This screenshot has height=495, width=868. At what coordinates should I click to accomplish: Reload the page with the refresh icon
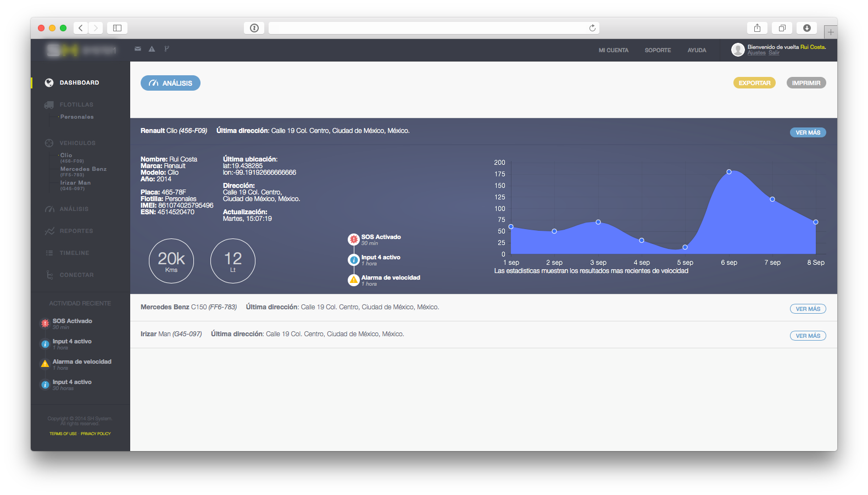[x=592, y=28]
